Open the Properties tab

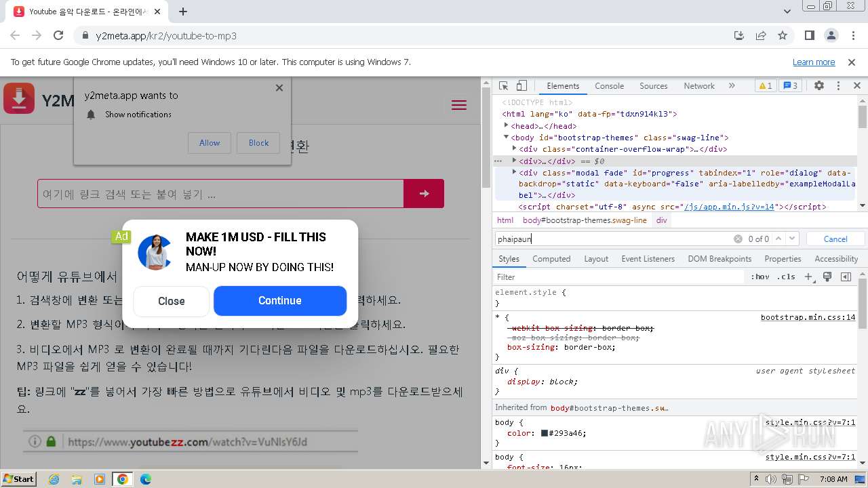click(x=783, y=259)
